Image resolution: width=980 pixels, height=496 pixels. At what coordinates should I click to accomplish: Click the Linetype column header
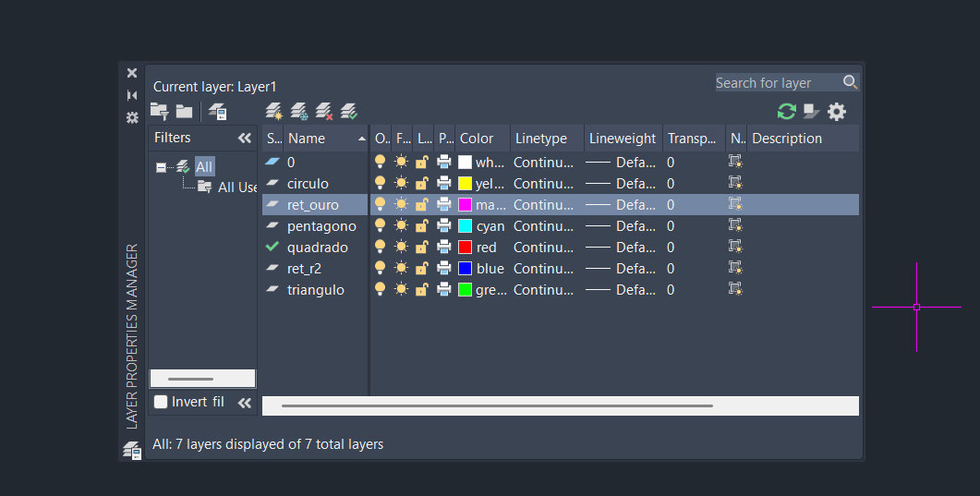pos(542,139)
